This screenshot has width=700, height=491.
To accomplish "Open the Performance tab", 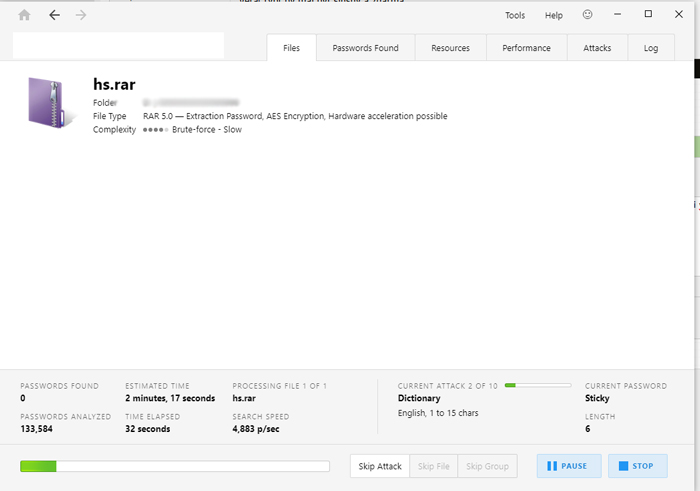I will click(526, 48).
